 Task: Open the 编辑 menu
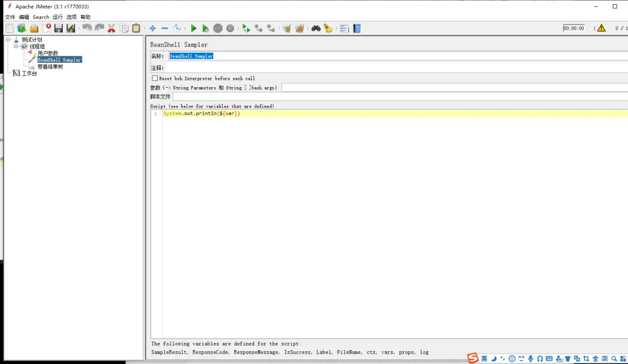pos(24,17)
